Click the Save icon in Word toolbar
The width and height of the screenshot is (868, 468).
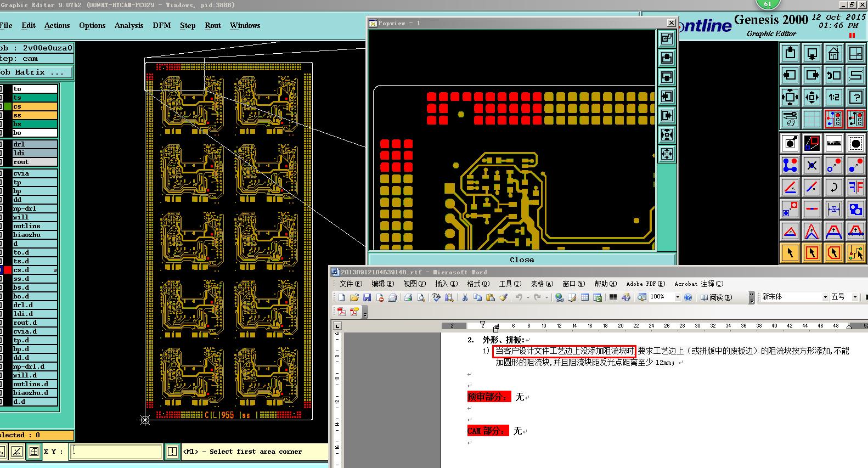pos(367,297)
